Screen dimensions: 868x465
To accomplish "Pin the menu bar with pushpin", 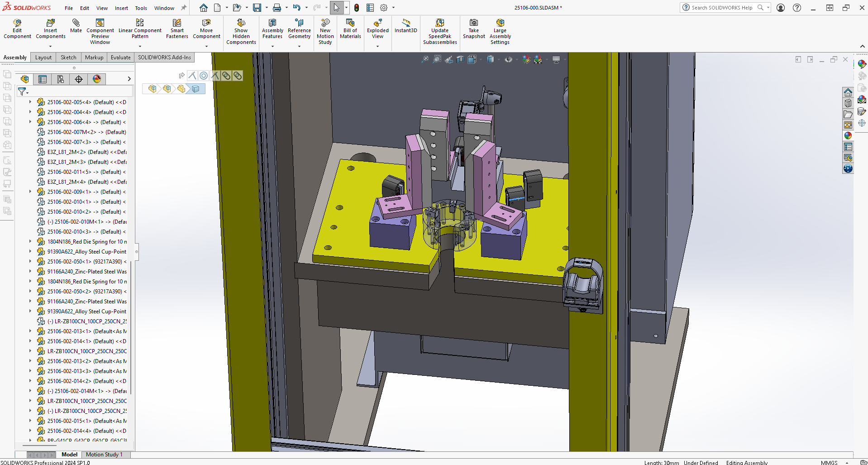I will [x=184, y=8].
